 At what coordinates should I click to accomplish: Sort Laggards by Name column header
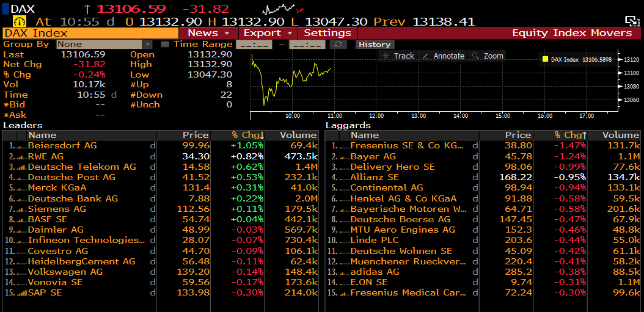click(x=414, y=135)
